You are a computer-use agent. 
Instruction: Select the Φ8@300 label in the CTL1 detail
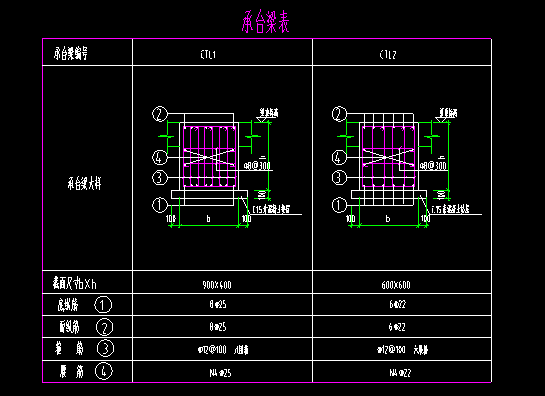tap(257, 165)
